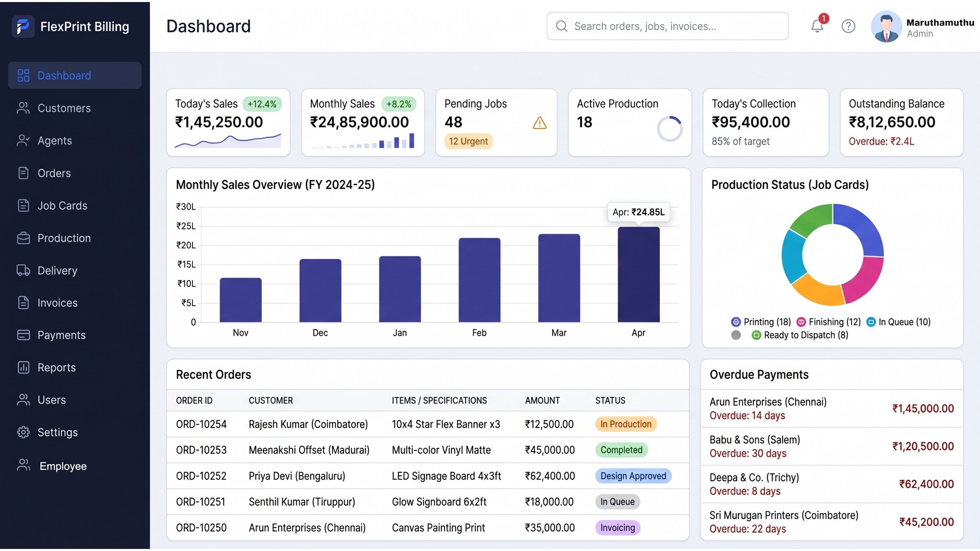Toggle the Ready to Dispatch (8) legend
Viewport: 980px width, 551px height.
tap(800, 335)
